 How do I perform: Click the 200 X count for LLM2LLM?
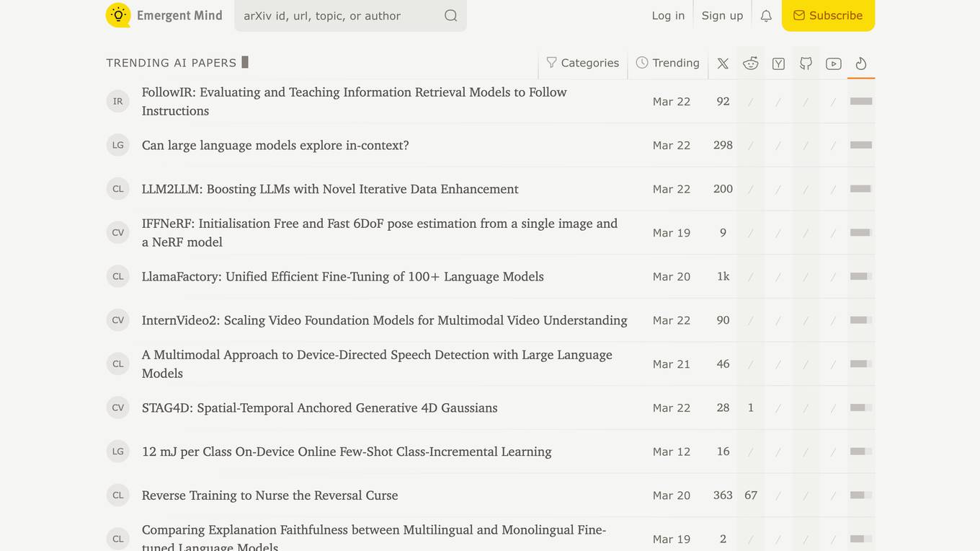(723, 189)
